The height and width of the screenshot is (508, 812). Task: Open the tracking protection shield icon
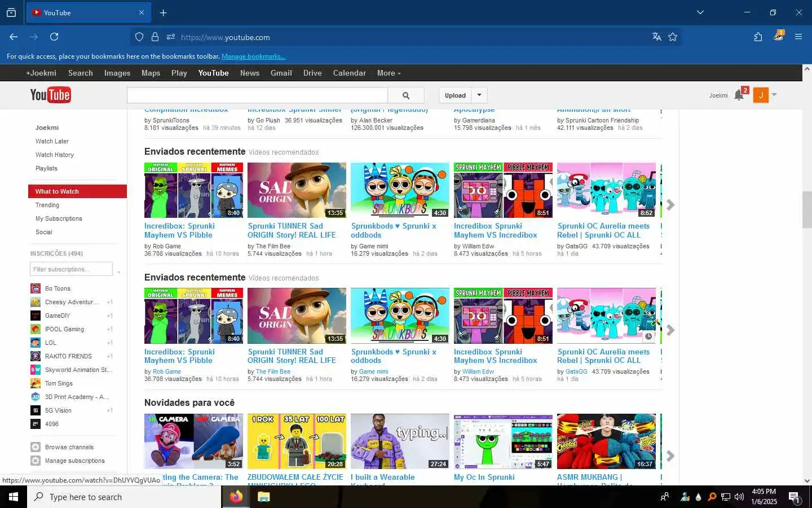[x=139, y=37]
